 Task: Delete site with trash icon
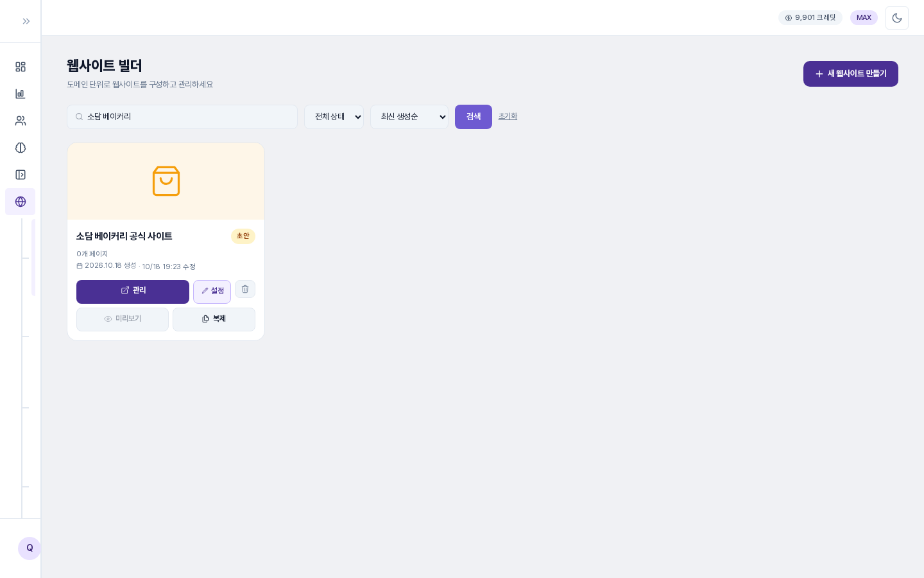tap(245, 289)
